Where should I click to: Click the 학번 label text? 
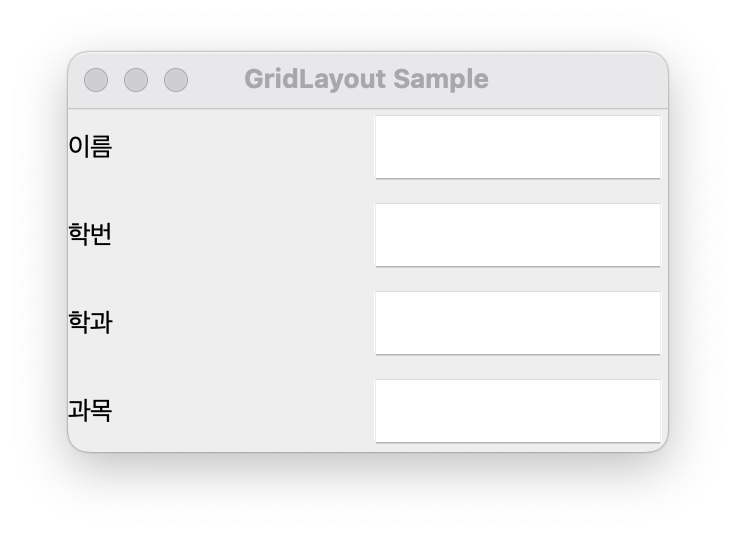tap(90, 234)
